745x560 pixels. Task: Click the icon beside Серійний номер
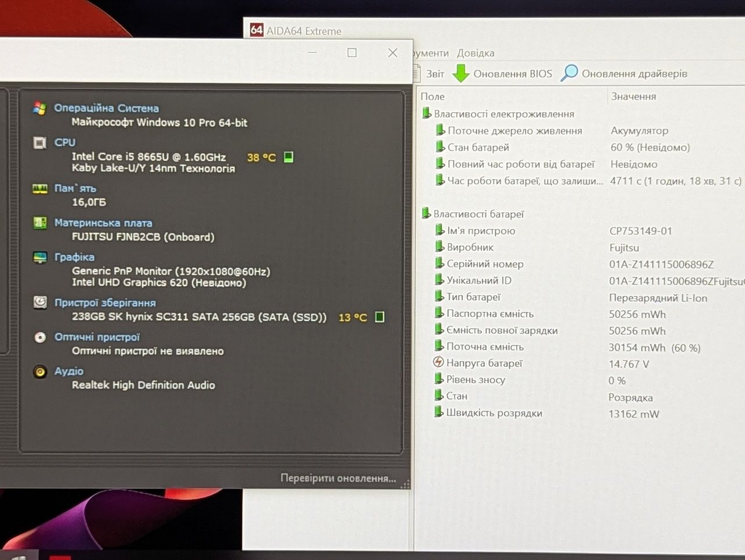(440, 263)
